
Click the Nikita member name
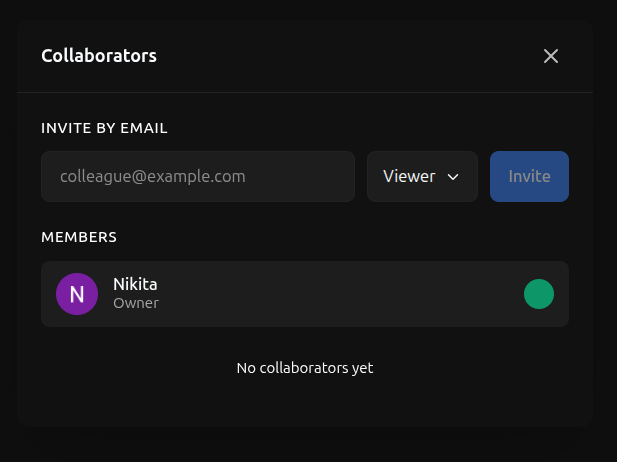[135, 285]
